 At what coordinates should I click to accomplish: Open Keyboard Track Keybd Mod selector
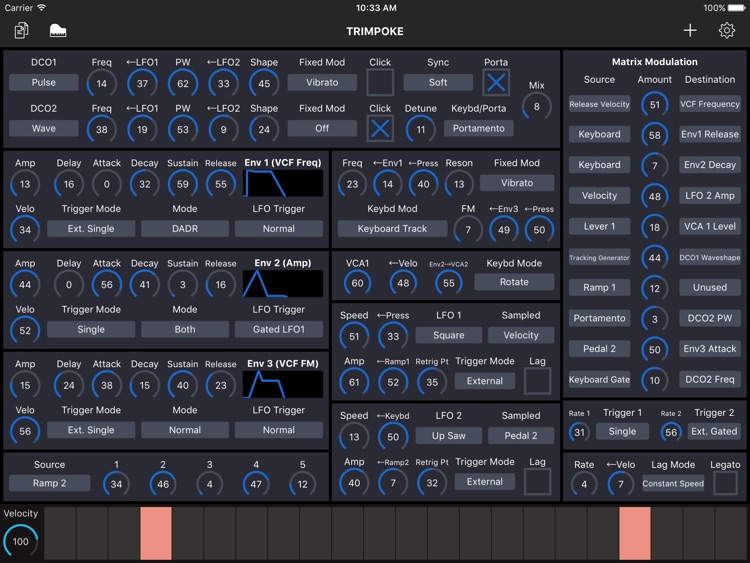pos(392,229)
